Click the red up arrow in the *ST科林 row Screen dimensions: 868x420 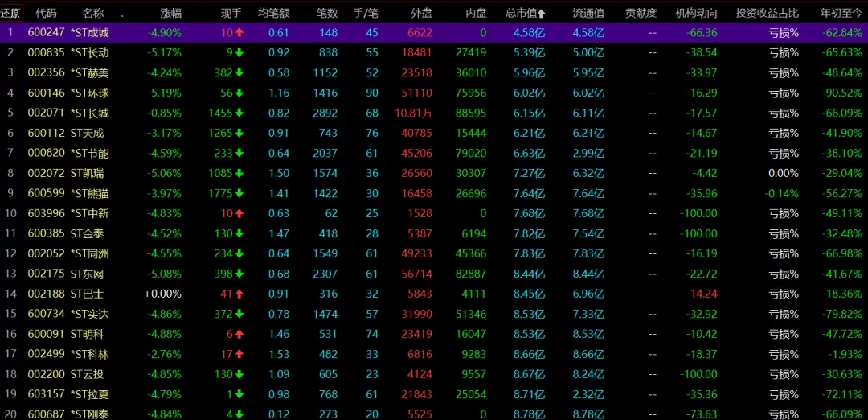tap(240, 354)
